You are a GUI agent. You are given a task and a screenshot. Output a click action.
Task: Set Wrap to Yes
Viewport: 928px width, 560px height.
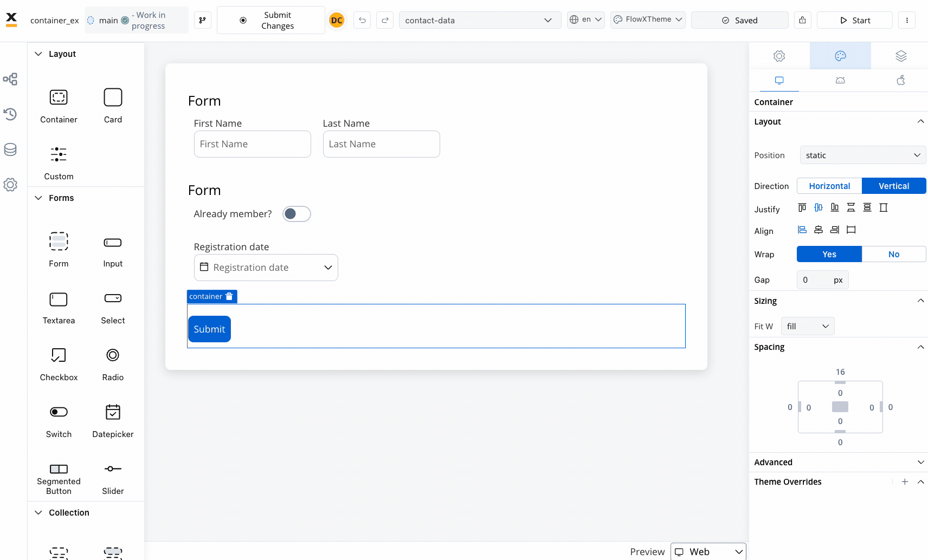829,254
